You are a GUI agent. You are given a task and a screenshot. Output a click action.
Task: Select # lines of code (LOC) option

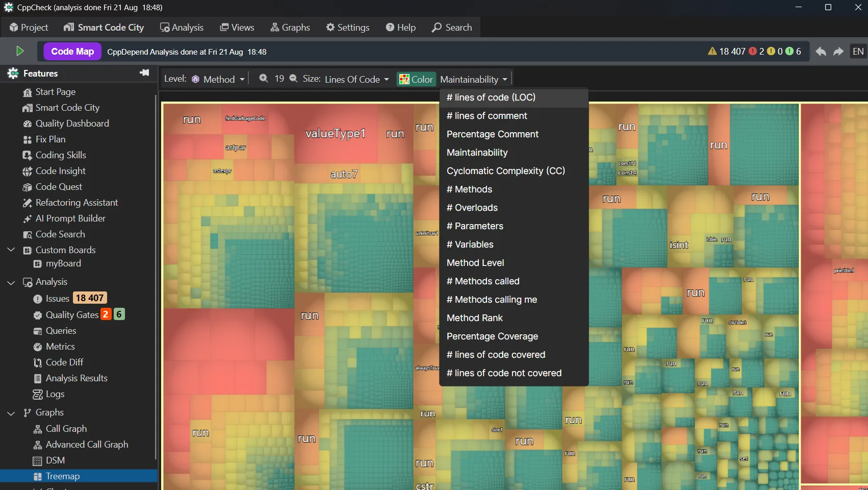click(514, 97)
